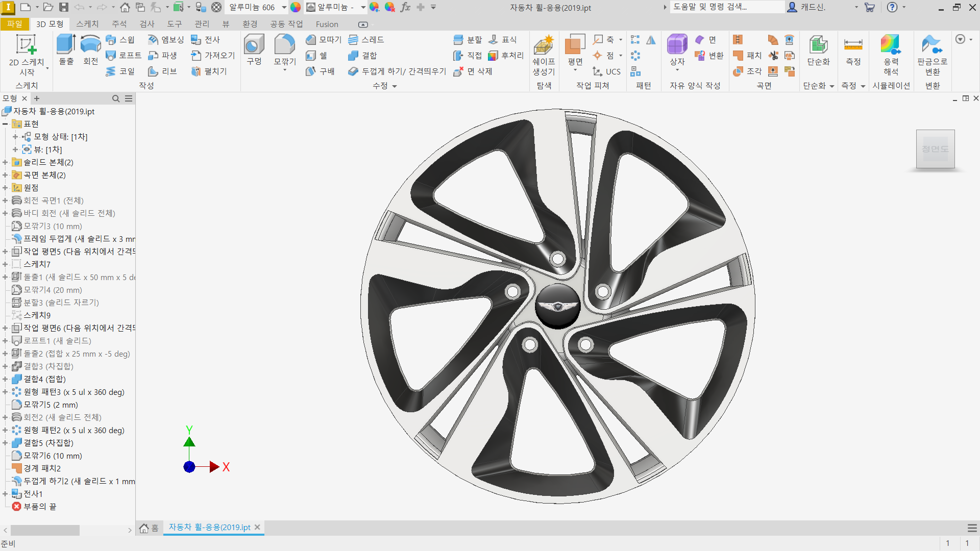Close the 자동차 휠-응용(2019.ipt document tab
Image resolution: width=980 pixels, height=551 pixels.
point(257,527)
